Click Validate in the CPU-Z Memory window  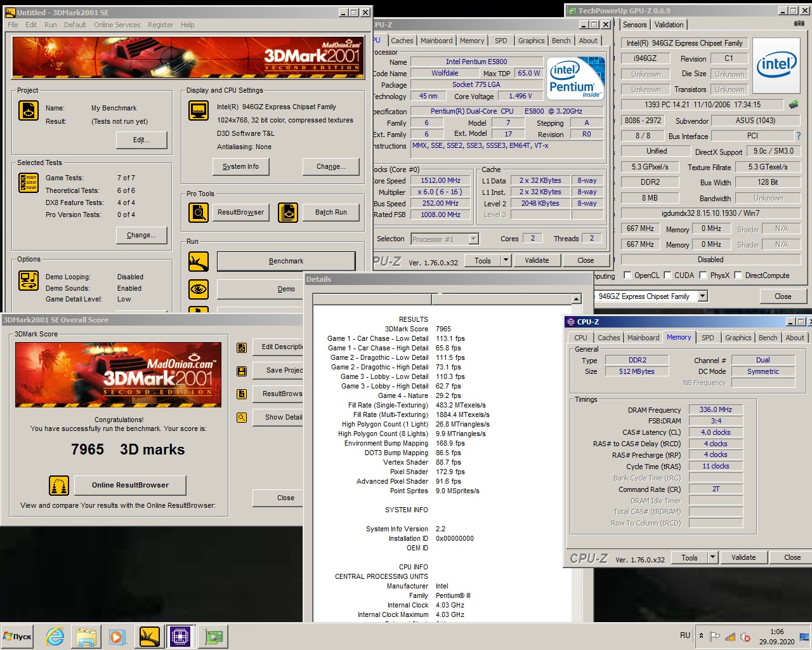pos(743,557)
